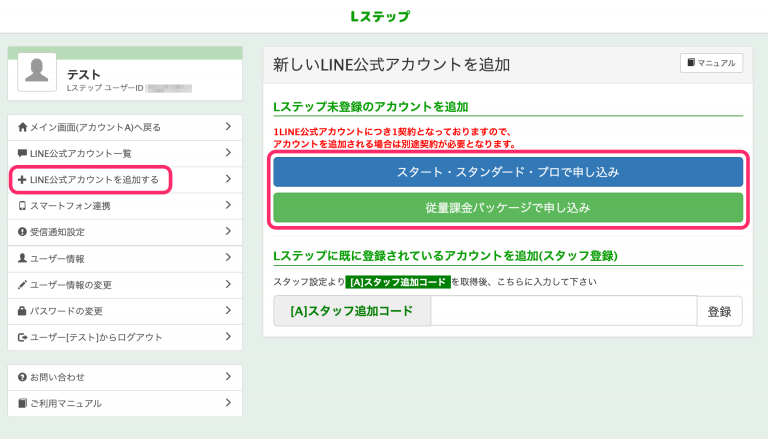This screenshot has height=439, width=768.
Task: Click the logout icon beside ユーザー[テスト]からログアウト
Action: point(23,337)
